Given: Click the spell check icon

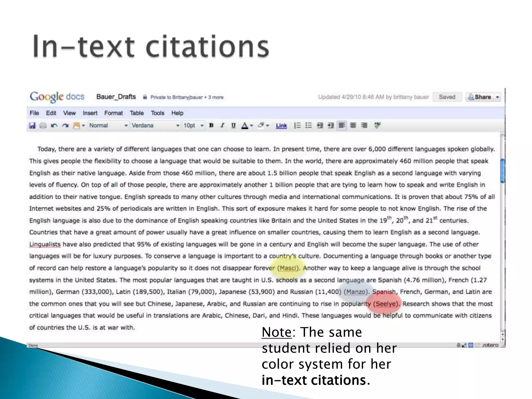Looking at the screenshot, I should click(x=377, y=125).
